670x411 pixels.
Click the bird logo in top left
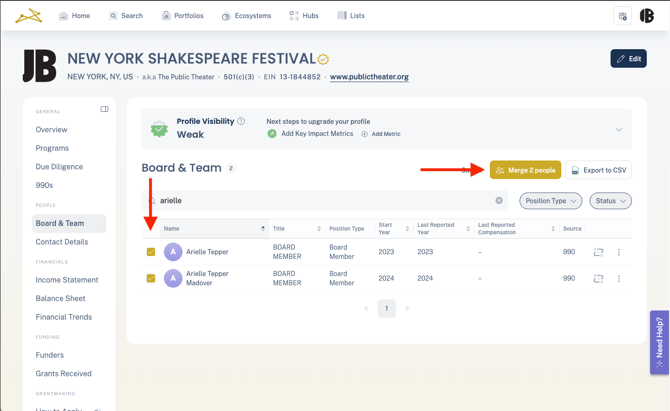coord(28,16)
